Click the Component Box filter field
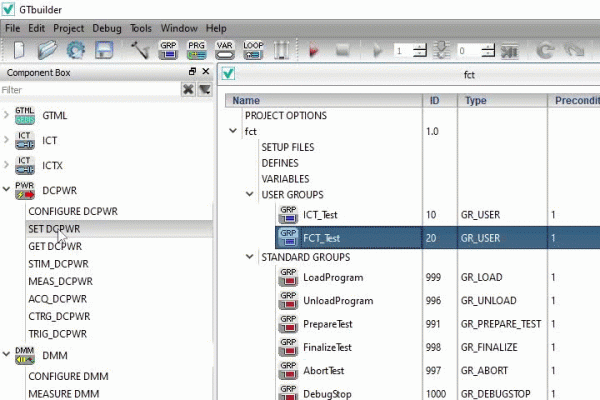 pos(88,90)
